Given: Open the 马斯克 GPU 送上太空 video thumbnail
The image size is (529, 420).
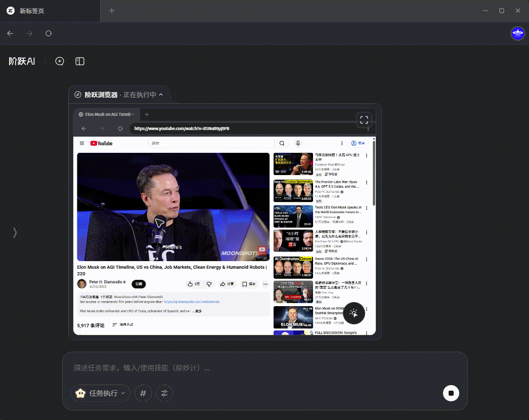Looking at the screenshot, I should [x=293, y=164].
